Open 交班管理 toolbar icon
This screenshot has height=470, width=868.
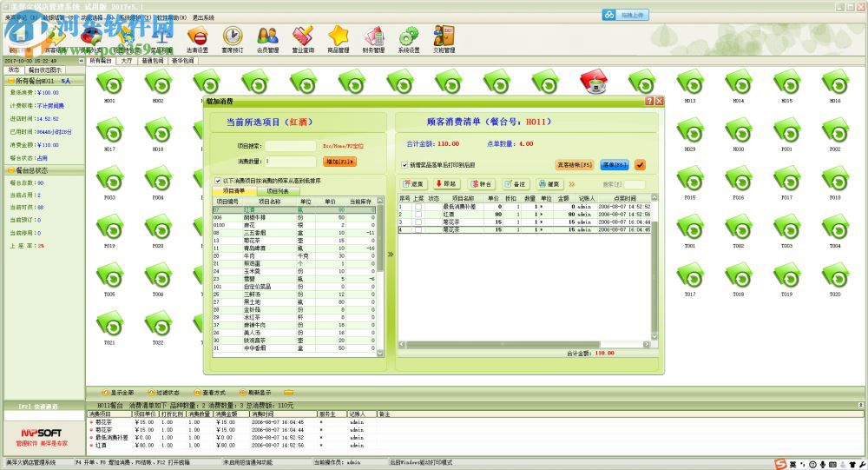click(x=444, y=39)
